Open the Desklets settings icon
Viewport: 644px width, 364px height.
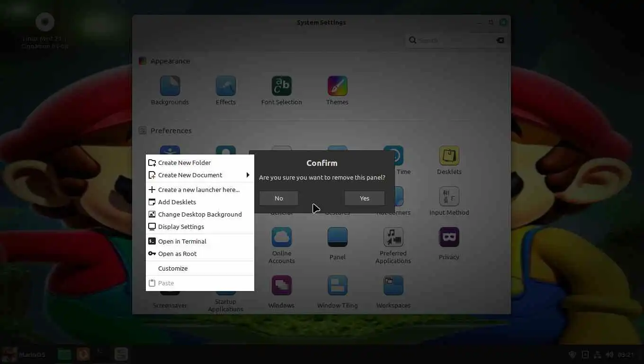449,155
